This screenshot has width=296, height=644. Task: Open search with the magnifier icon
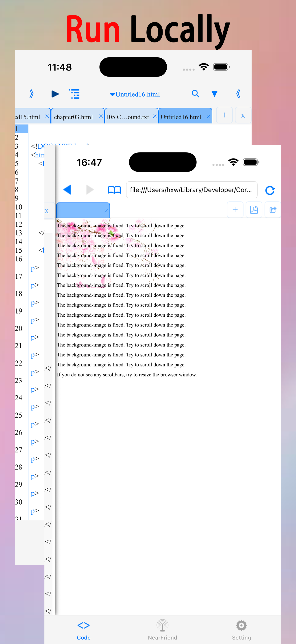(x=195, y=94)
